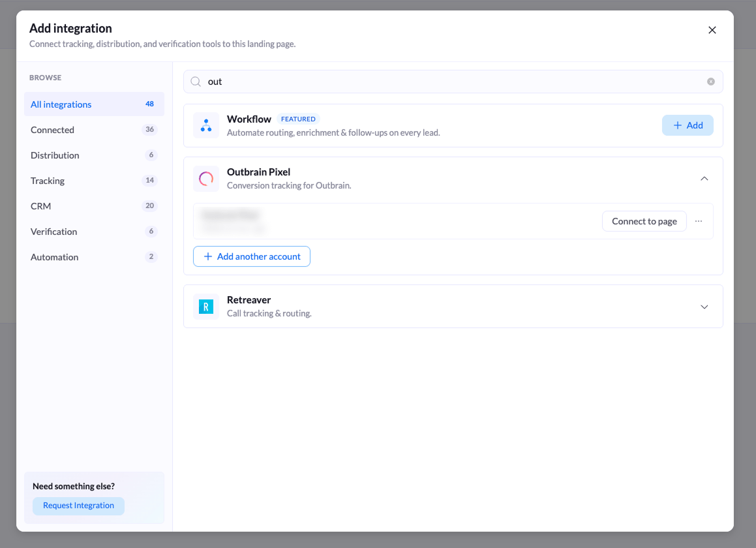Close the Add integration dialog

coord(712,30)
